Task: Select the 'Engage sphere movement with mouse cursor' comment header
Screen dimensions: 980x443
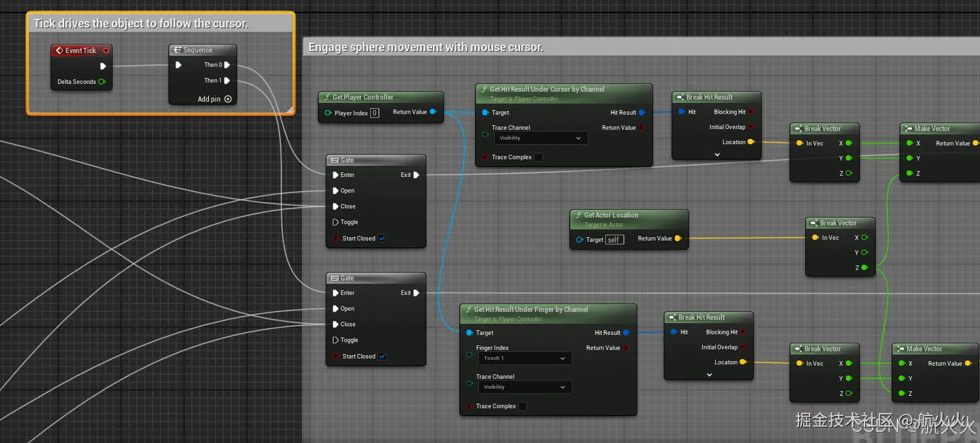Action: click(x=426, y=47)
